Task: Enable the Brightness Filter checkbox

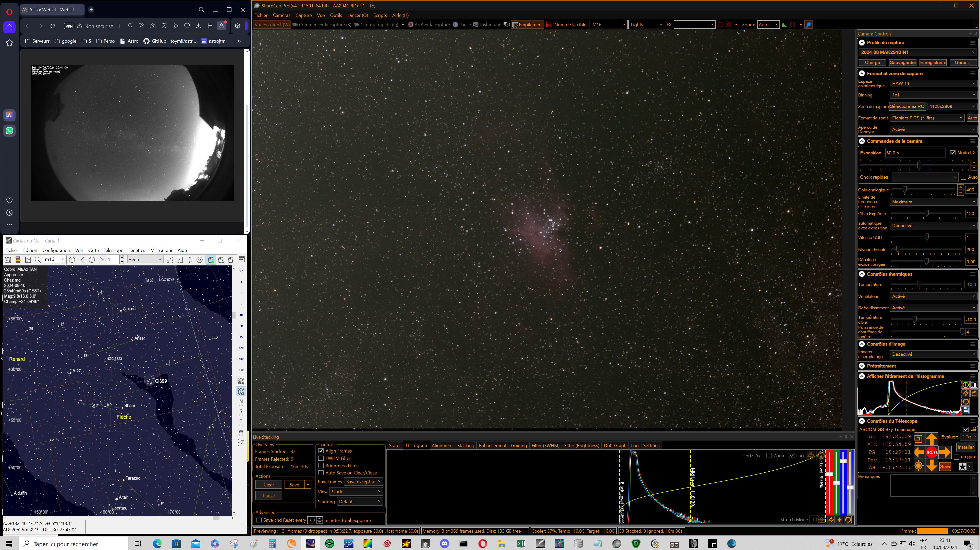Action: pos(321,466)
